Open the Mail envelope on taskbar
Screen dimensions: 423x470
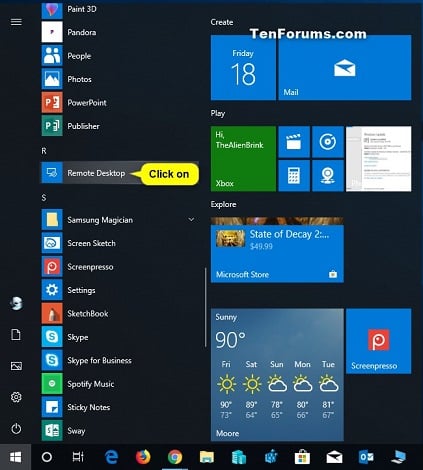click(x=334, y=457)
